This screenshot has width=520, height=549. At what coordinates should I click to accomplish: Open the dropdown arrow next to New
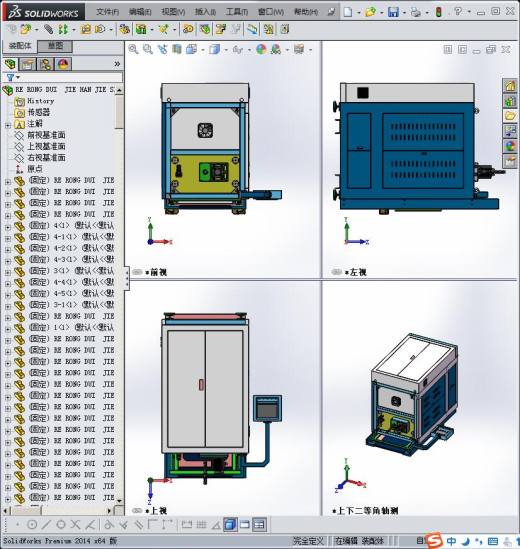click(359, 13)
